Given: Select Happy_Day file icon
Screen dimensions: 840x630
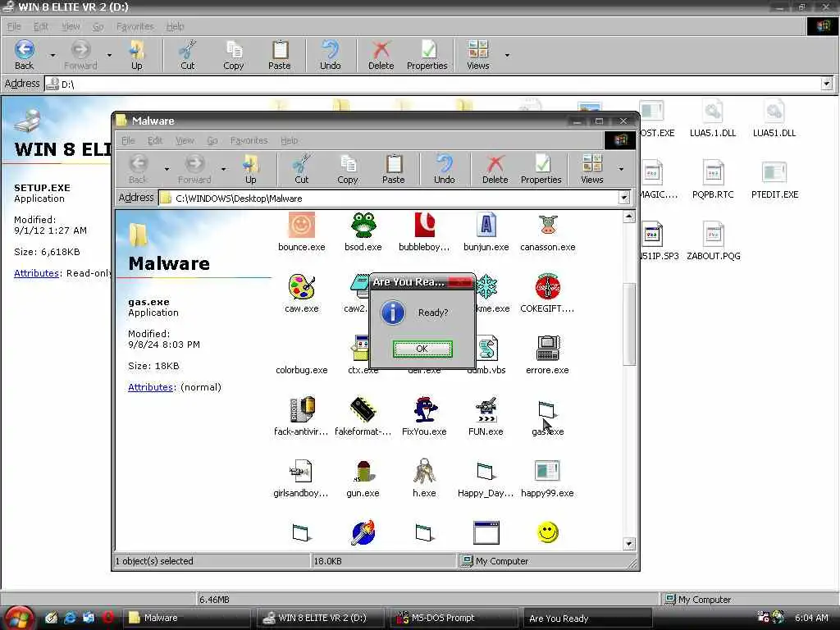Looking at the screenshot, I should [486, 472].
